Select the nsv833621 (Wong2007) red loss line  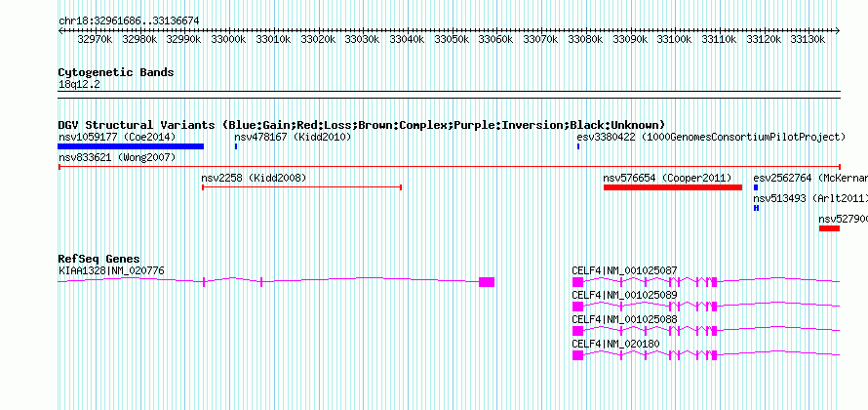pyautogui.click(x=449, y=167)
